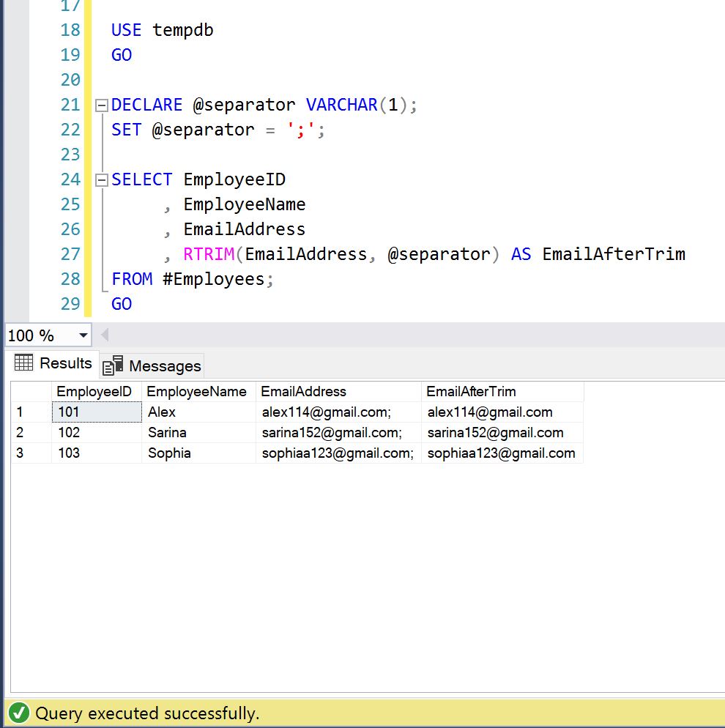
Task: Click the left arrow of horizontal scrollbar
Action: pyautogui.click(x=105, y=335)
